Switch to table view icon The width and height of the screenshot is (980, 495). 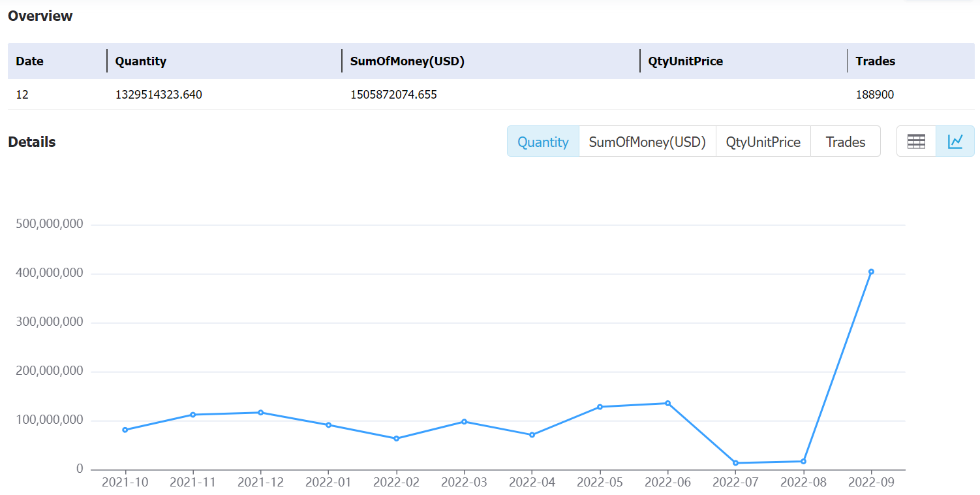tap(917, 141)
